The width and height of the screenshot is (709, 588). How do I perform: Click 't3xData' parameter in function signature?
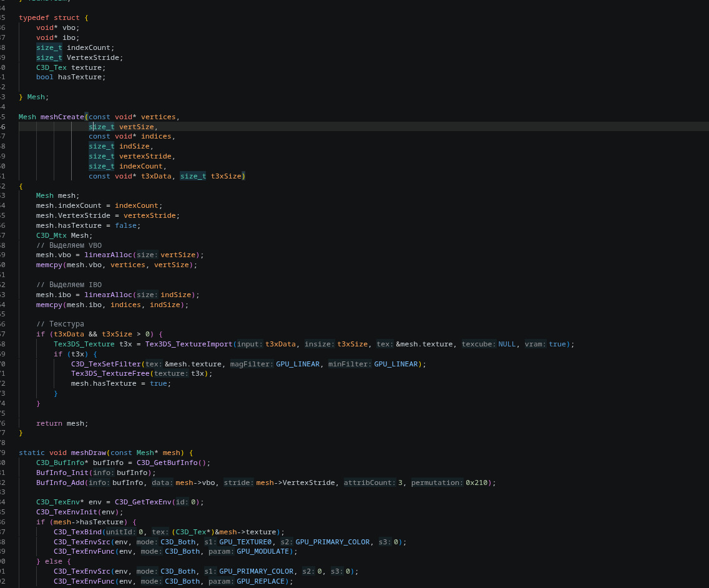pos(156,176)
